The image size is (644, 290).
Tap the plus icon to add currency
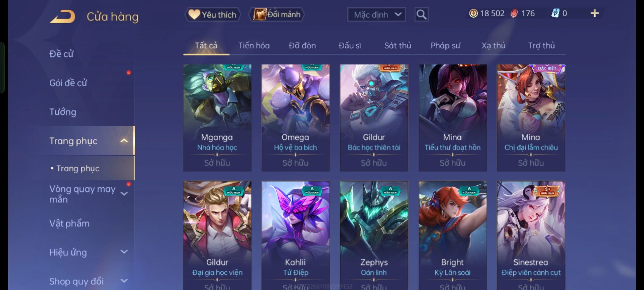click(595, 13)
